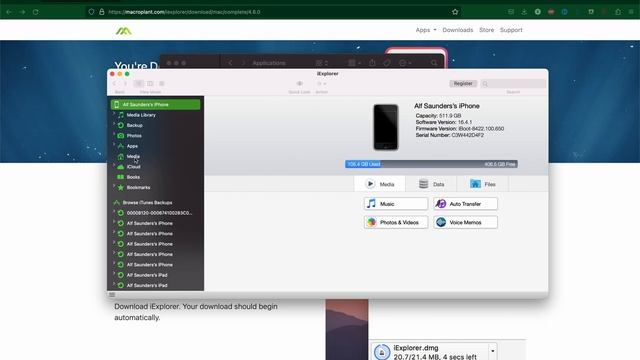The height and width of the screenshot is (360, 640).
Task: Open the Apps dropdown on the website
Action: (x=426, y=30)
